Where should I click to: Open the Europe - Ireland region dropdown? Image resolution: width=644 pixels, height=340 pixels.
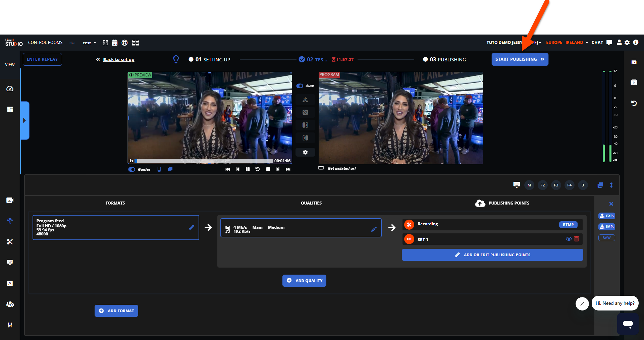[567, 43]
